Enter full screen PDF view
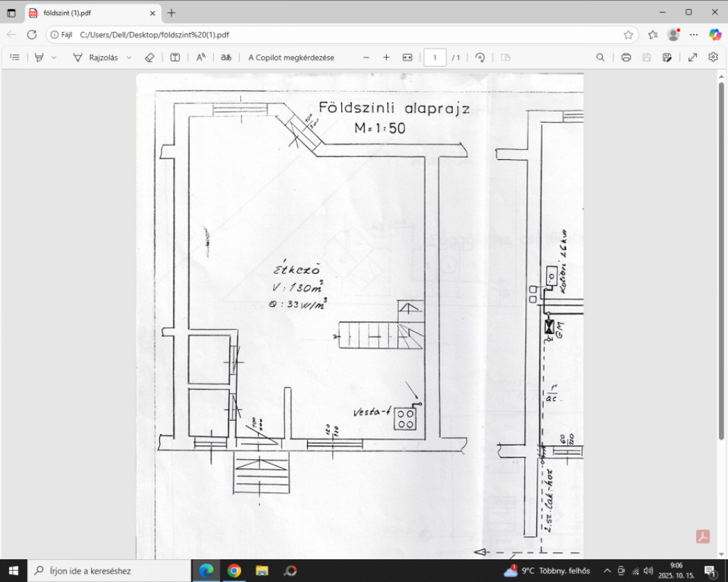The height and width of the screenshot is (582, 728). point(692,58)
